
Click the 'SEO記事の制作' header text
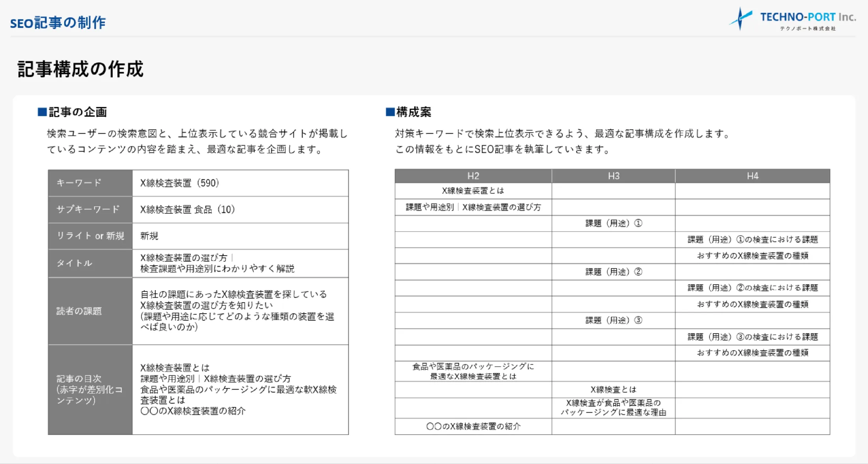pyautogui.click(x=58, y=23)
